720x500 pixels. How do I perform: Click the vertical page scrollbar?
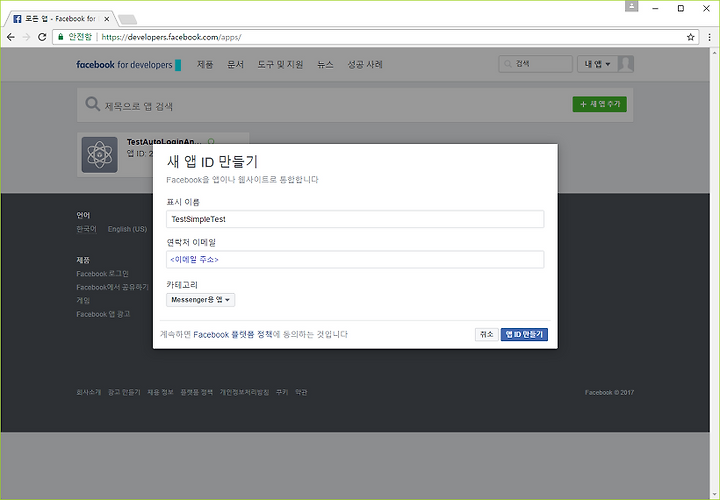[714, 273]
